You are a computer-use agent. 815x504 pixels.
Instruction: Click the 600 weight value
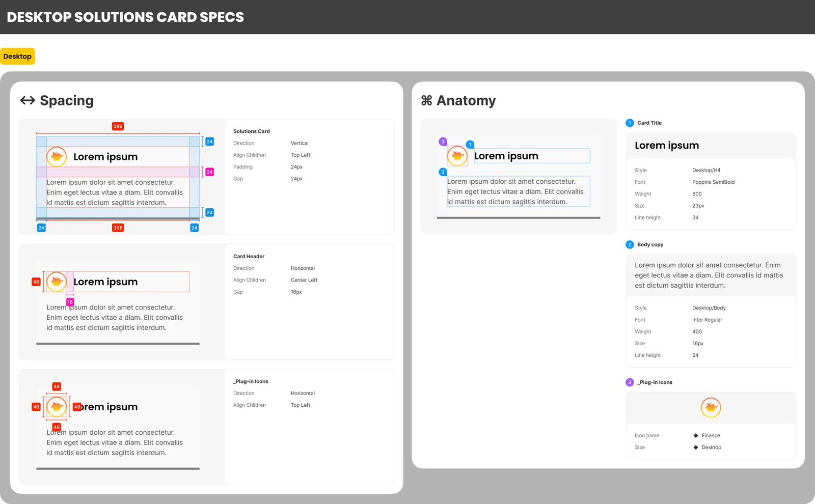[x=697, y=194]
